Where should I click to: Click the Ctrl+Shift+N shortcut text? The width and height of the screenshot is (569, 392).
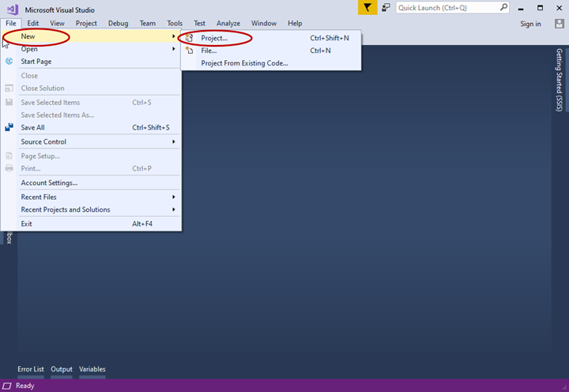[329, 38]
